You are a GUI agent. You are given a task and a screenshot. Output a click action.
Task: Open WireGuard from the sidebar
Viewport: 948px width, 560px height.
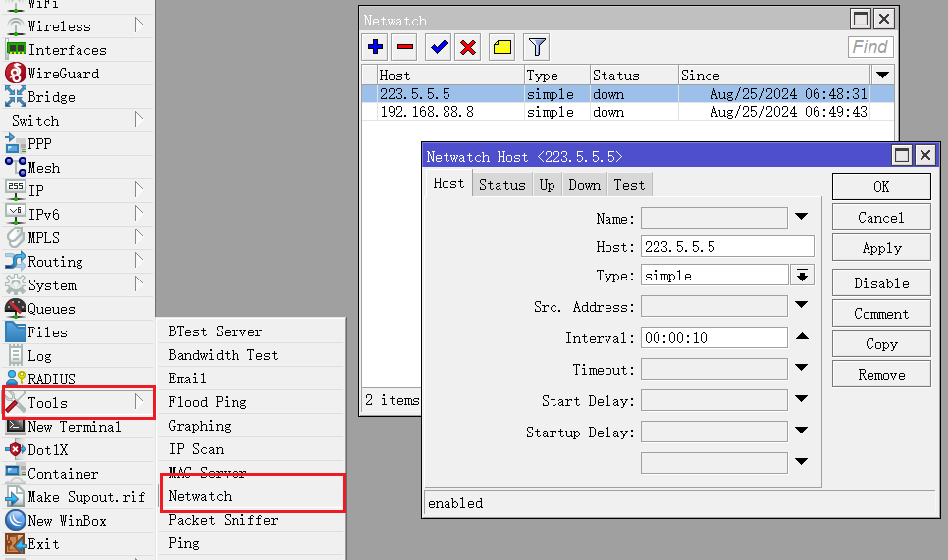(63, 74)
